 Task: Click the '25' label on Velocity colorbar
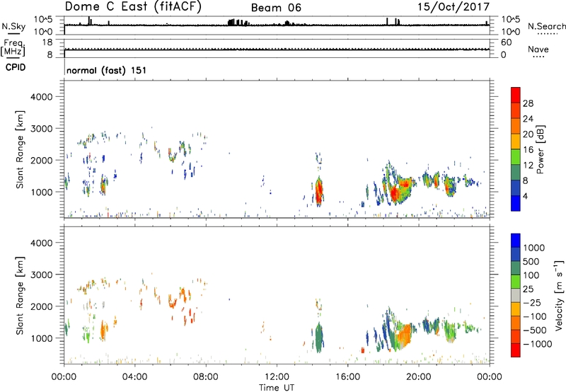pos(528,289)
